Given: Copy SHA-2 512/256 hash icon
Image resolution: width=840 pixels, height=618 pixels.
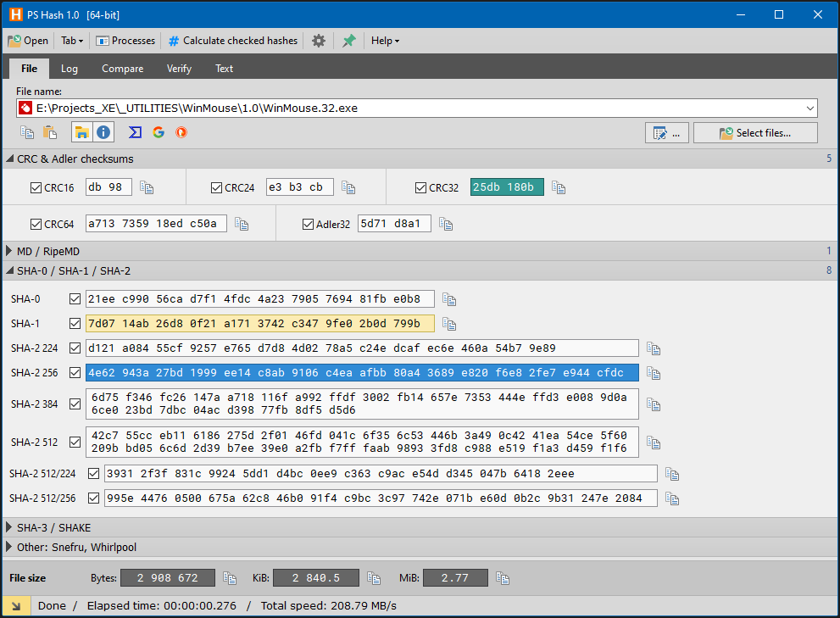Looking at the screenshot, I should tap(672, 499).
